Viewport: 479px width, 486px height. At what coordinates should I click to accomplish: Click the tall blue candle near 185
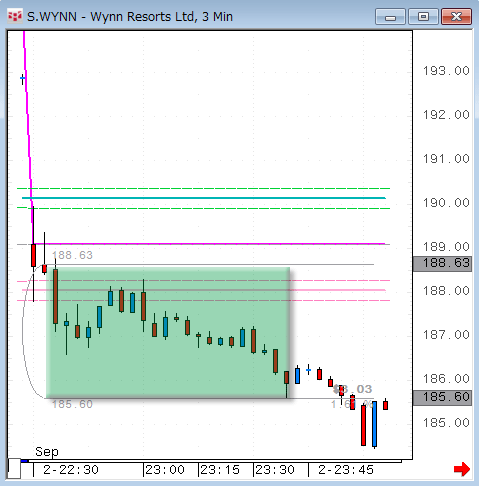[374, 424]
